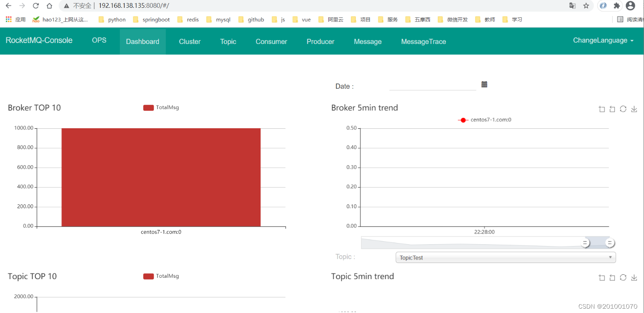This screenshot has width=644, height=313.
Task: Open the MessageTrace tab
Action: click(423, 42)
